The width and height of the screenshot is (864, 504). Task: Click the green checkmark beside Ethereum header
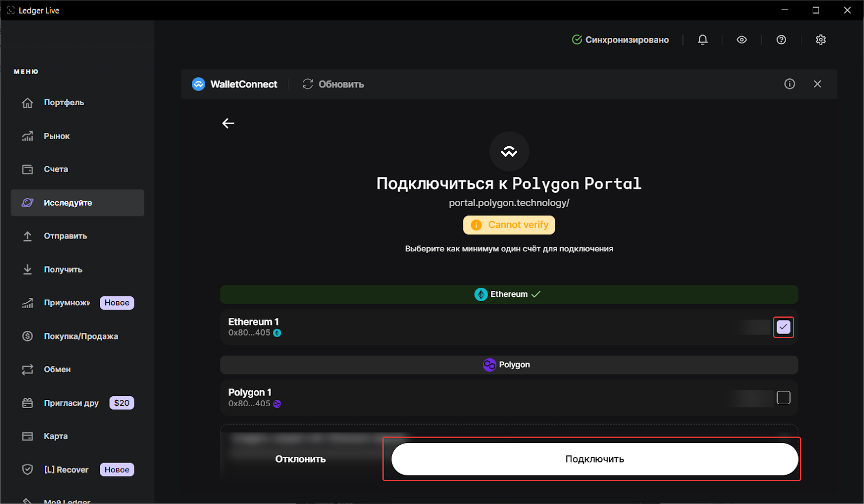[x=536, y=294]
